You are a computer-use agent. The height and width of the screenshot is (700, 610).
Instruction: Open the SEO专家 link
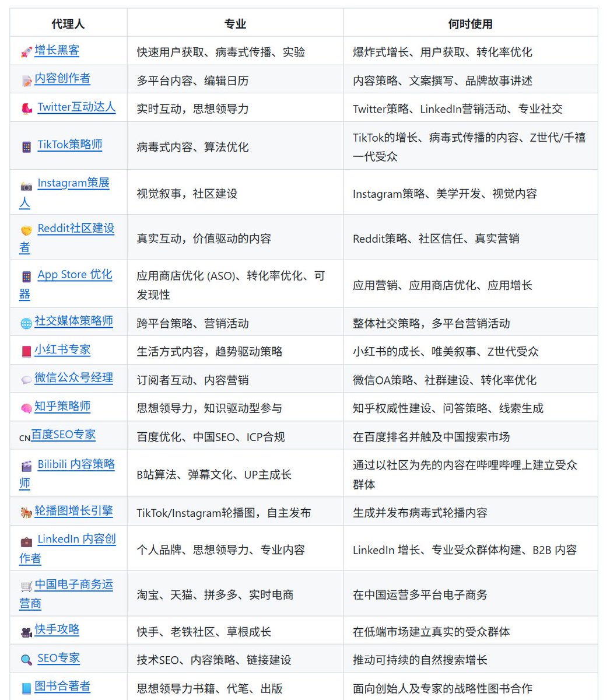point(58,658)
